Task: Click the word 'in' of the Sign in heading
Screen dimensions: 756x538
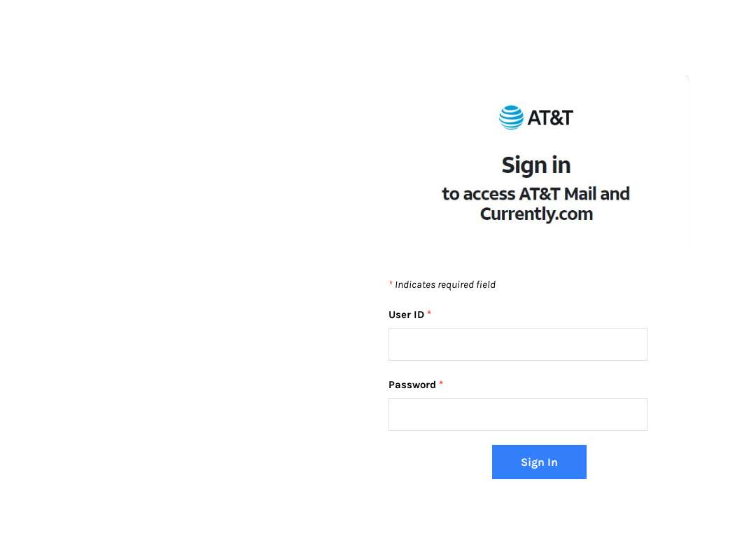Action: 561,165
